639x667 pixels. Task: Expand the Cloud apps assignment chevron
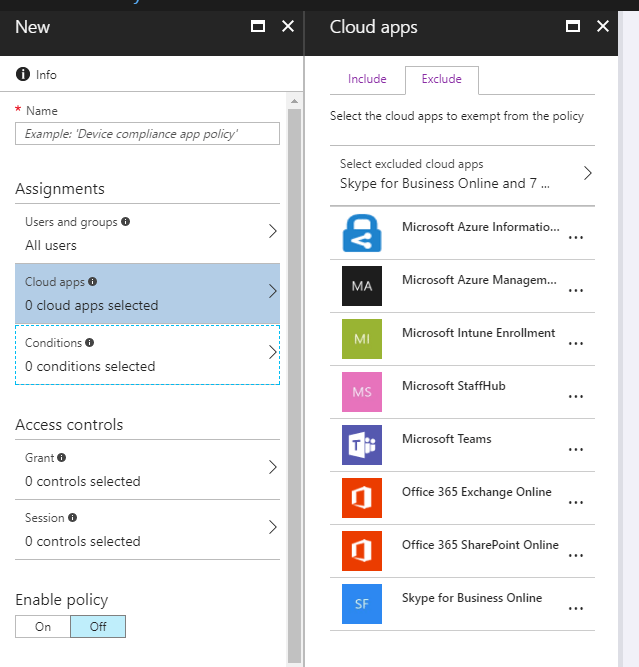273,291
